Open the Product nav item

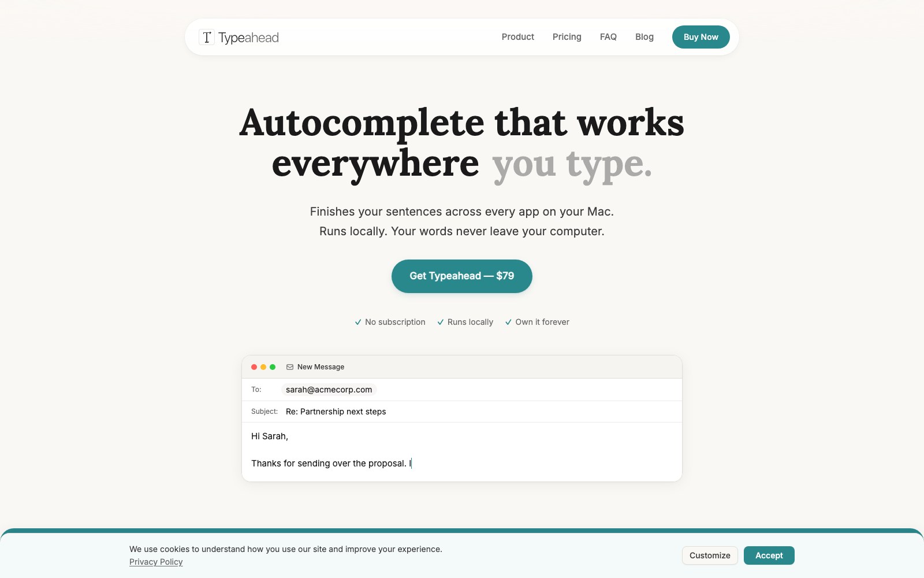(517, 37)
